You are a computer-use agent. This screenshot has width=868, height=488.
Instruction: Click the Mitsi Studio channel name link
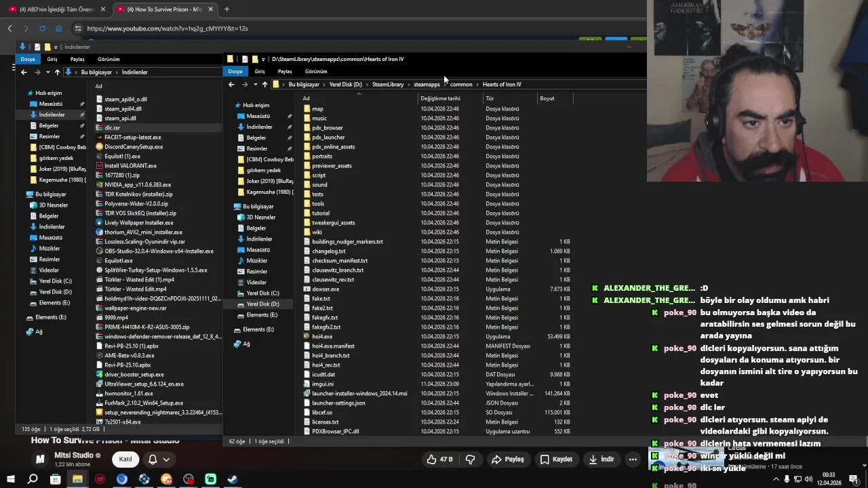73,455
